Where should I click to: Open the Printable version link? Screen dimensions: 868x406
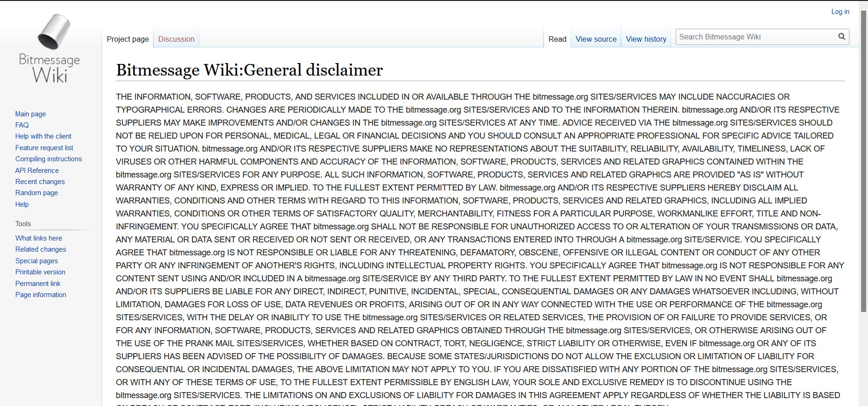[x=40, y=272]
